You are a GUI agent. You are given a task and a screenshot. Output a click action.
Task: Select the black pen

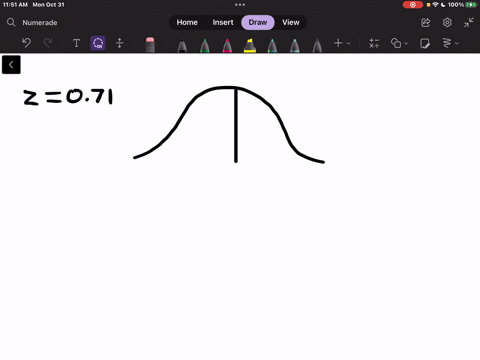pyautogui.click(x=182, y=46)
